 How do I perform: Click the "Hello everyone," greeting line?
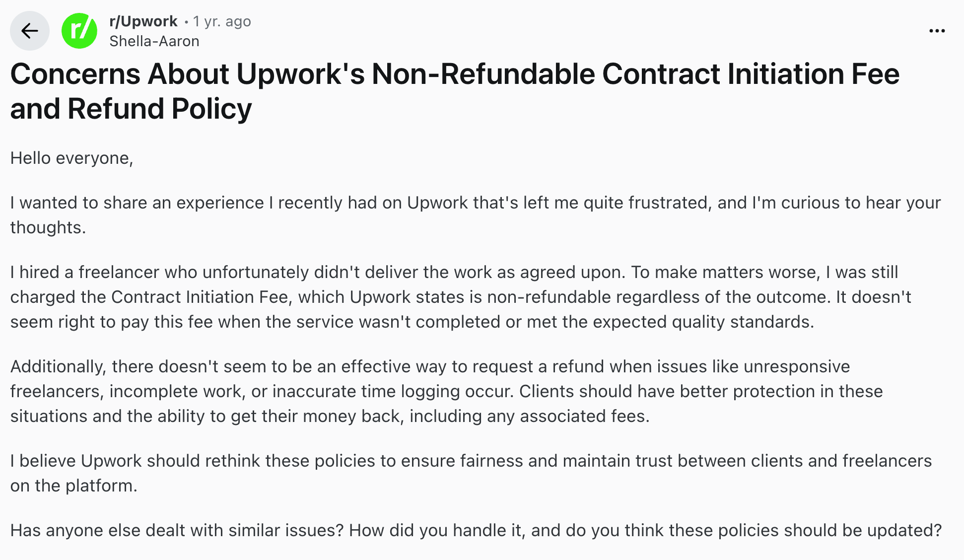pos(71,158)
